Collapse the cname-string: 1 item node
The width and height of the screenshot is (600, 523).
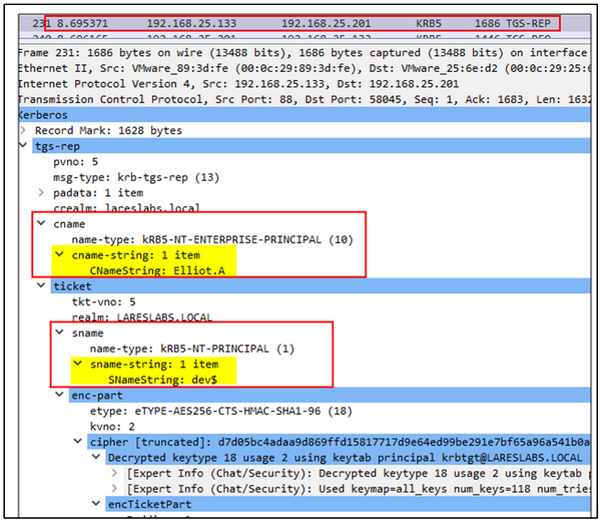[x=59, y=255]
